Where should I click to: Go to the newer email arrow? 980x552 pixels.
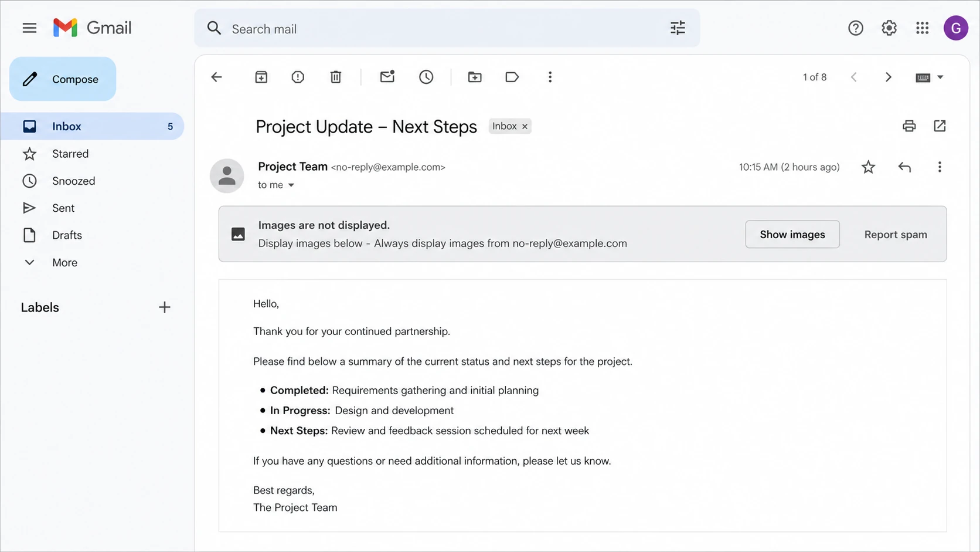tap(854, 77)
